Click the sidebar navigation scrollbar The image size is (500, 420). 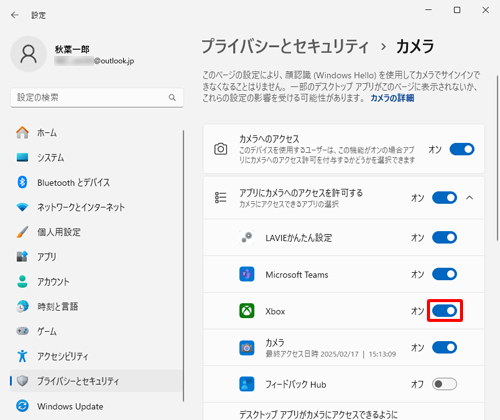(183, 266)
